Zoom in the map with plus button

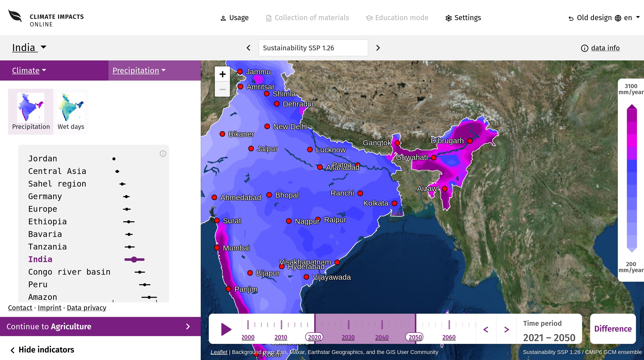point(222,74)
